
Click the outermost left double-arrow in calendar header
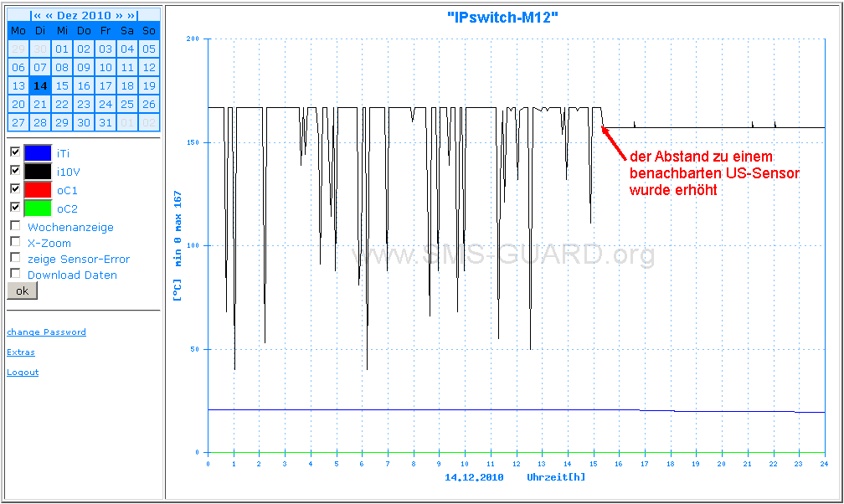pos(35,15)
